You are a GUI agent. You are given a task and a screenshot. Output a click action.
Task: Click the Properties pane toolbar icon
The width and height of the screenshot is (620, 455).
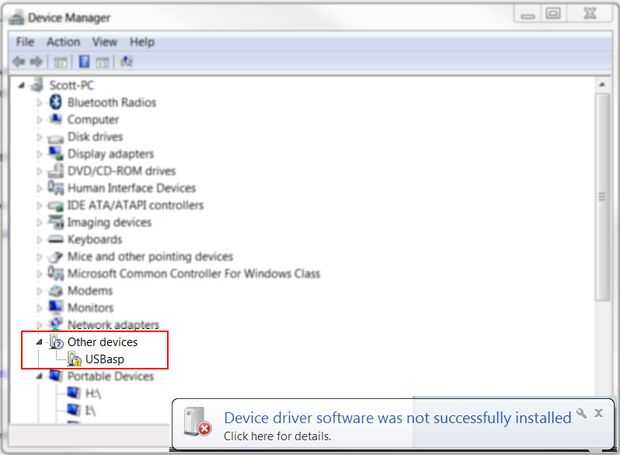tap(102, 62)
